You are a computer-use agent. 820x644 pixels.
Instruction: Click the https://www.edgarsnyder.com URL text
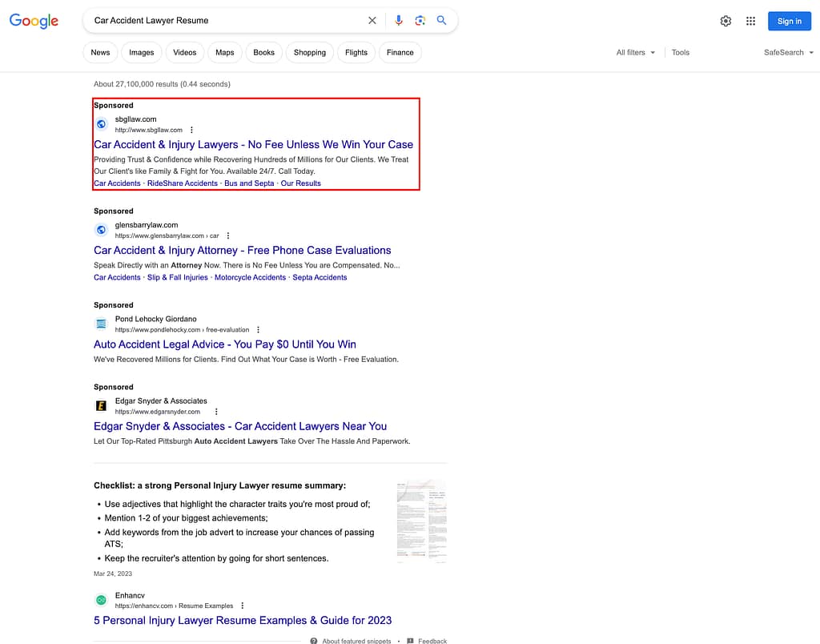click(x=158, y=412)
